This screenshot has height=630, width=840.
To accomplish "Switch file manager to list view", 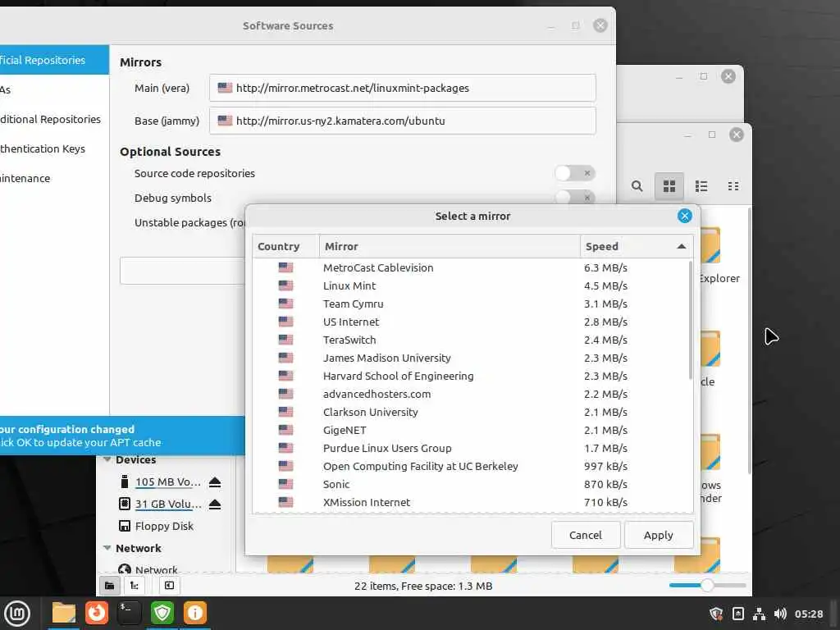I will [701, 186].
